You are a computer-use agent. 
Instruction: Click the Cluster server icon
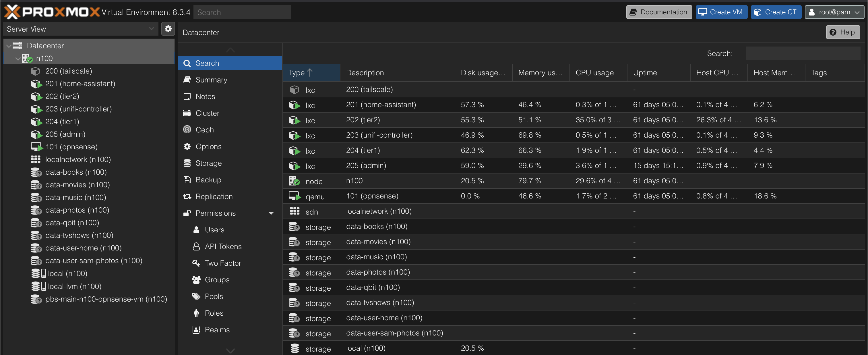187,113
